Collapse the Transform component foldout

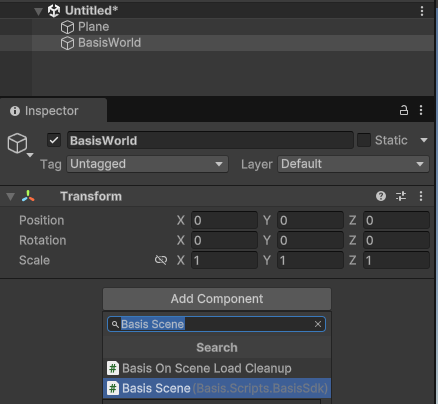(x=11, y=197)
